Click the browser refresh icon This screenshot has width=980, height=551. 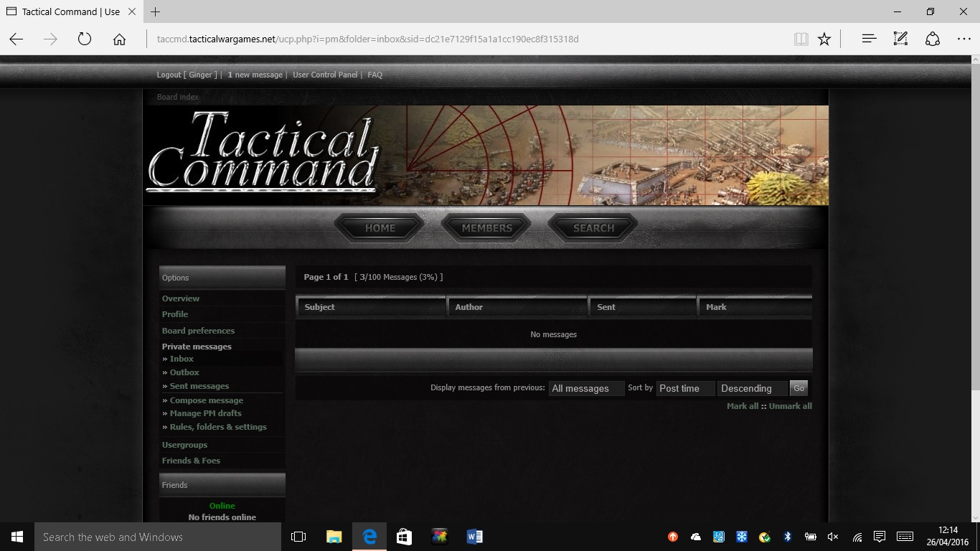coord(85,39)
